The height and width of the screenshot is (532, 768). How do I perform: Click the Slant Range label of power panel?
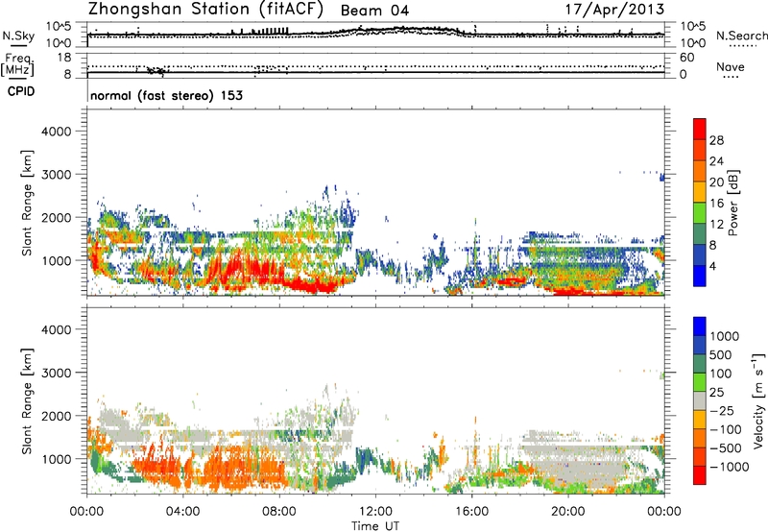click(27, 203)
